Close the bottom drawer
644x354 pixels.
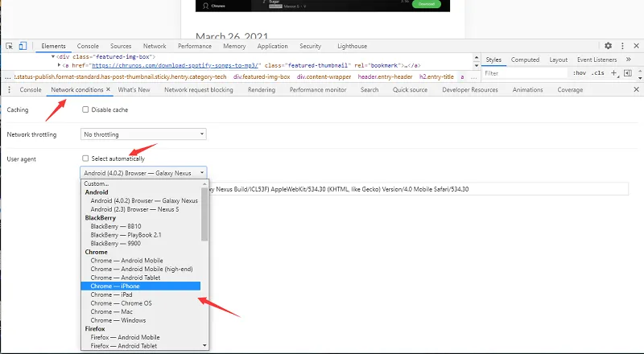click(x=636, y=89)
